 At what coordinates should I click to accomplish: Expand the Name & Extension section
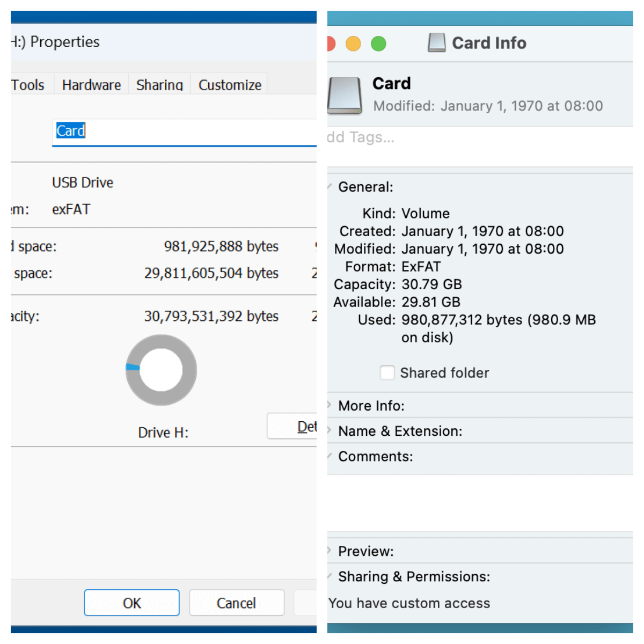(x=329, y=431)
